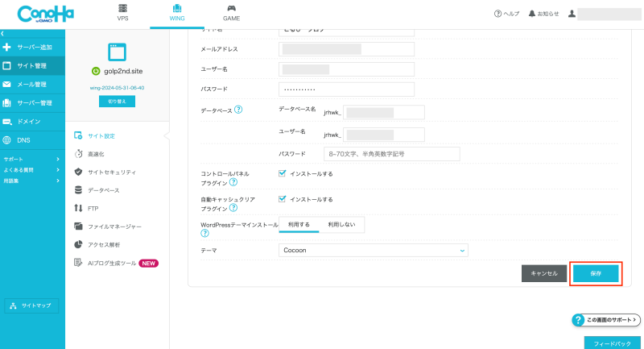Open the テーマ Cocoon dropdown

[x=373, y=251]
